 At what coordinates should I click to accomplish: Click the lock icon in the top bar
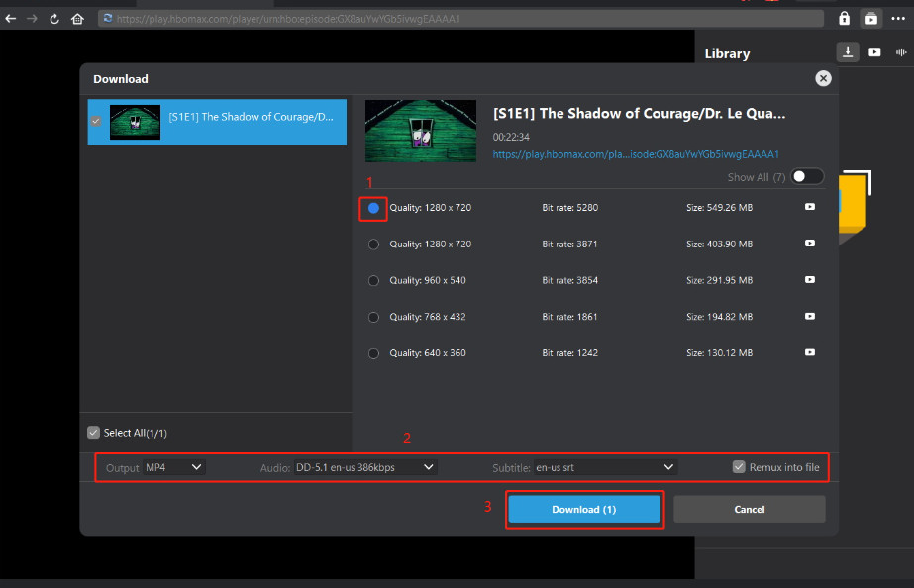point(844,19)
